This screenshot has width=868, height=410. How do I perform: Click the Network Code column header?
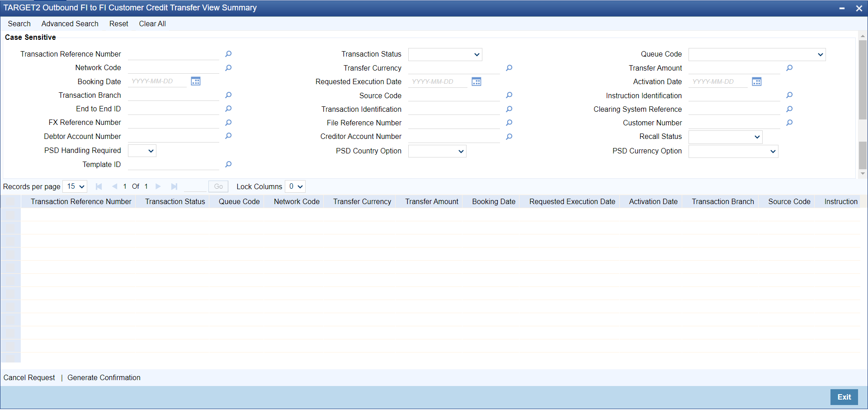click(x=297, y=202)
